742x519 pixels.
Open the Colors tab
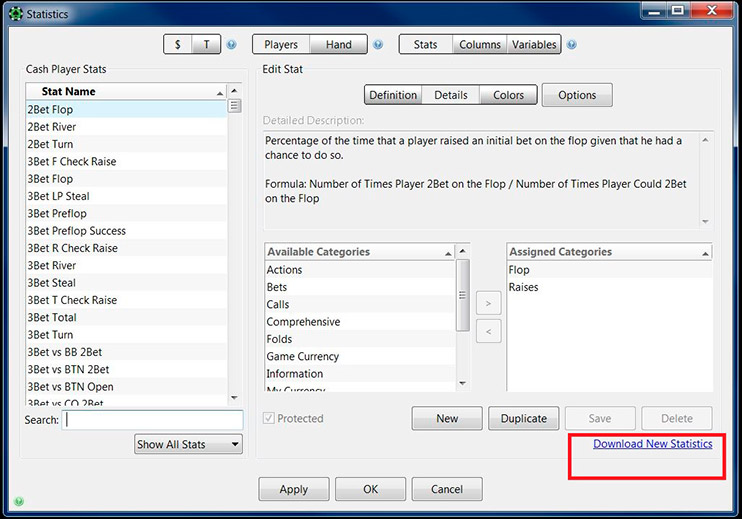(508, 95)
